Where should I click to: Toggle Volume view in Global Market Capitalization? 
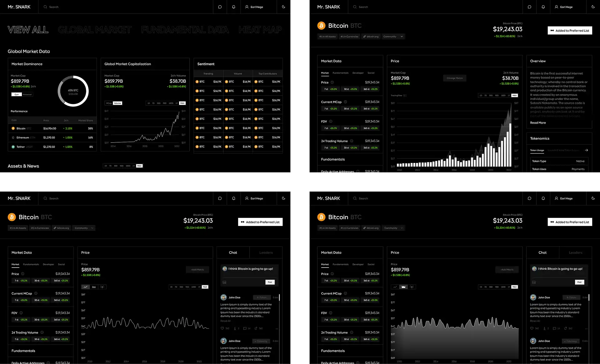tap(117, 103)
